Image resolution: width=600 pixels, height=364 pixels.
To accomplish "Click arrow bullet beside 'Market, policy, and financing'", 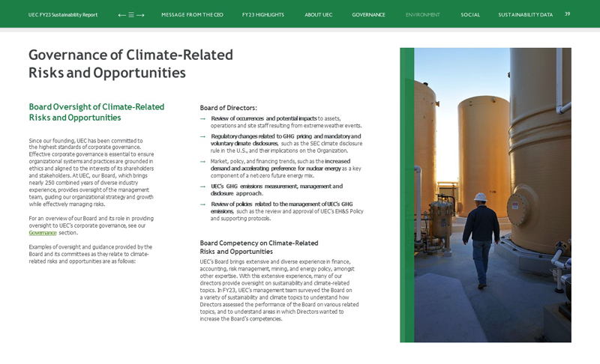I will point(203,161).
